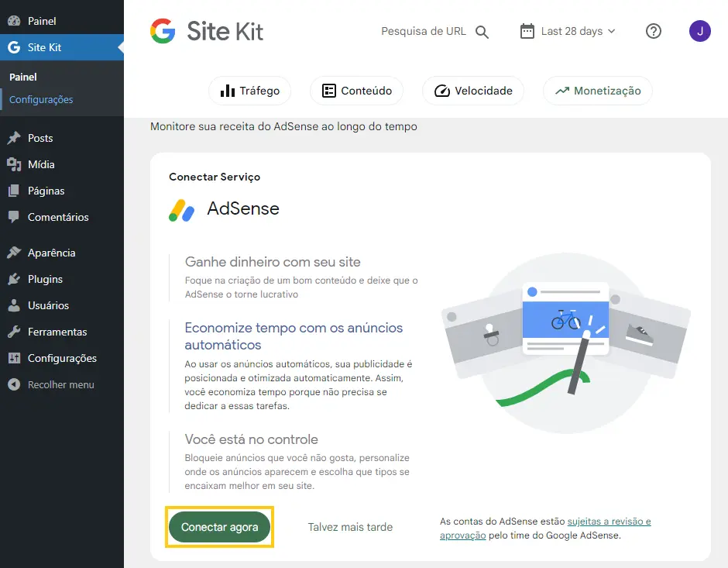Open Painel submenu under Site Kit
The image size is (728, 568).
23,77
